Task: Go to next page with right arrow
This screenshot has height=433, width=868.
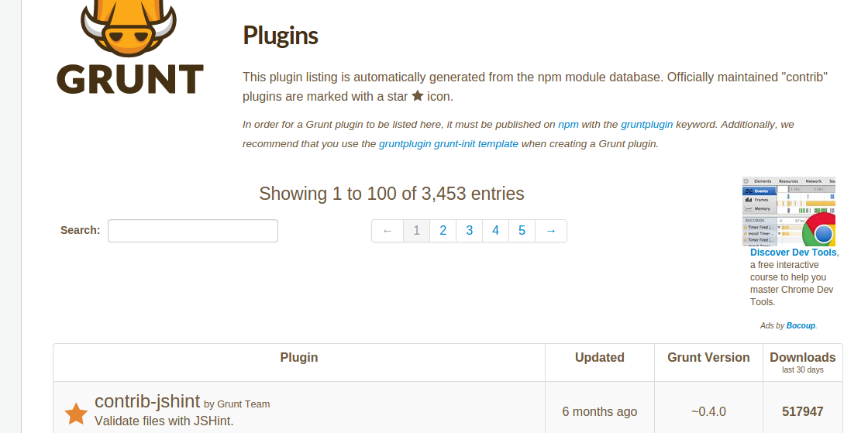Action: (x=551, y=231)
